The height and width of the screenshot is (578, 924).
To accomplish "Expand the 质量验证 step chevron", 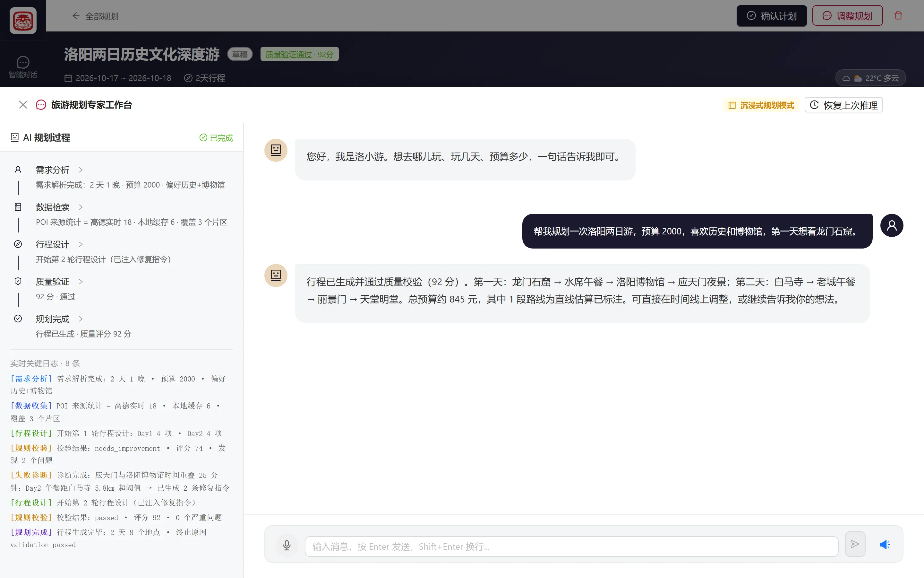I will point(81,282).
